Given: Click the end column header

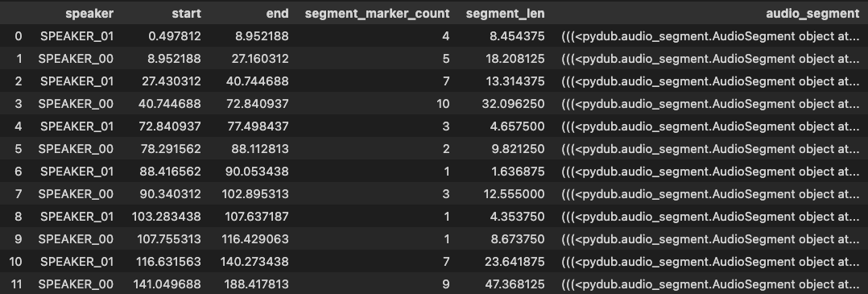Looking at the screenshot, I should (277, 14).
